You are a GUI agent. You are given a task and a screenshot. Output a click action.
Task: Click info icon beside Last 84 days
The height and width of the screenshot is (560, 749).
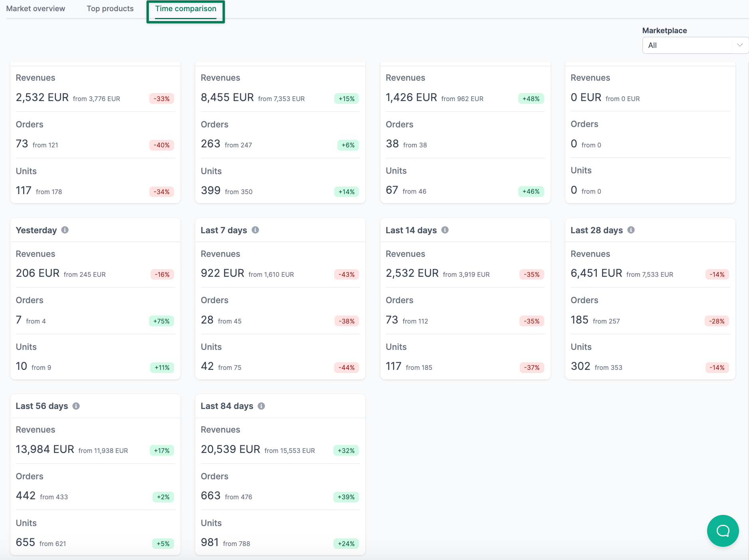(x=262, y=406)
